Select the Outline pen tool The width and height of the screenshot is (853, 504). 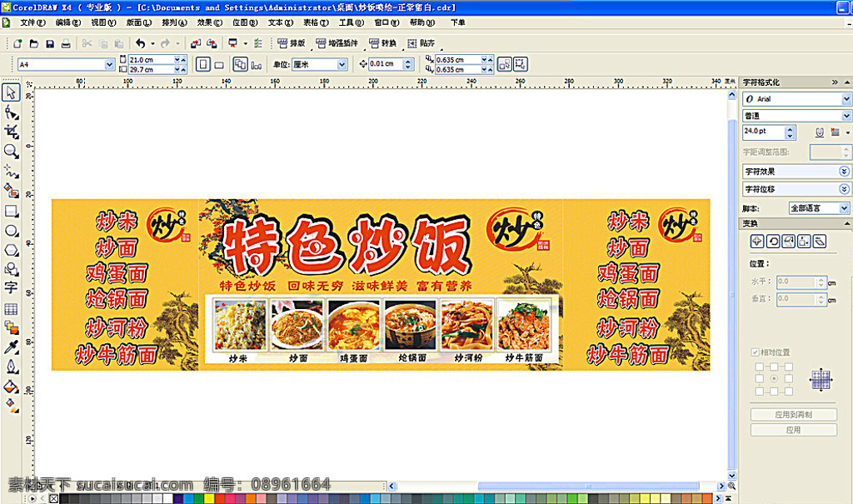(11, 367)
